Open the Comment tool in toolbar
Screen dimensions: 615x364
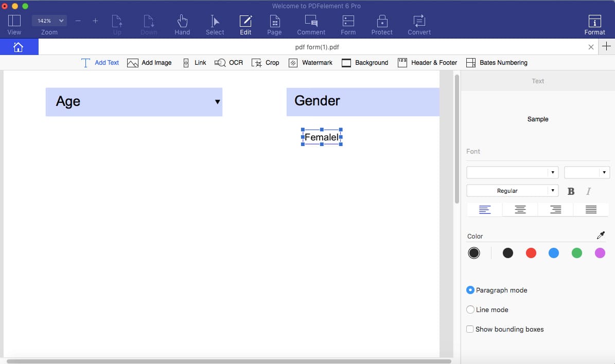click(x=311, y=24)
